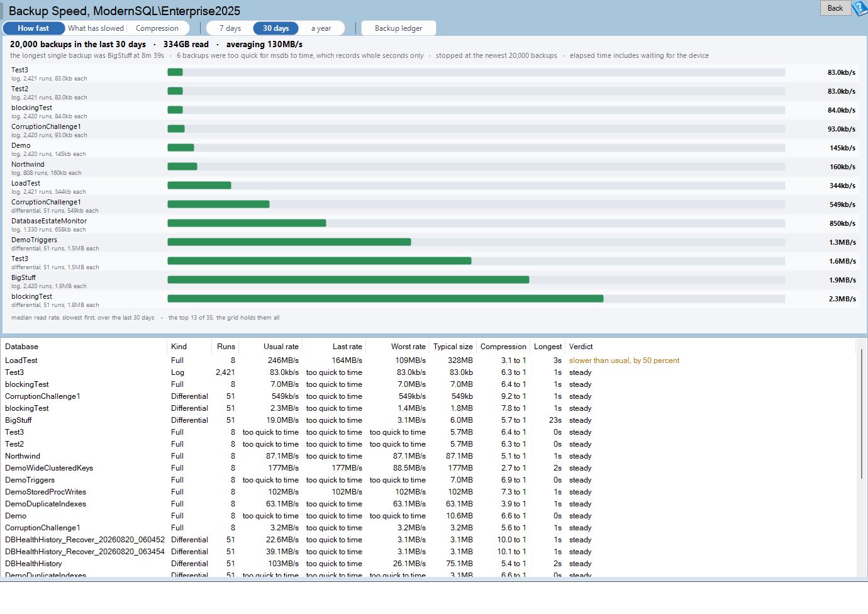Click DBHealthHistory_Recover_20260820_063454 in the grid
868x614 pixels.
(85, 552)
